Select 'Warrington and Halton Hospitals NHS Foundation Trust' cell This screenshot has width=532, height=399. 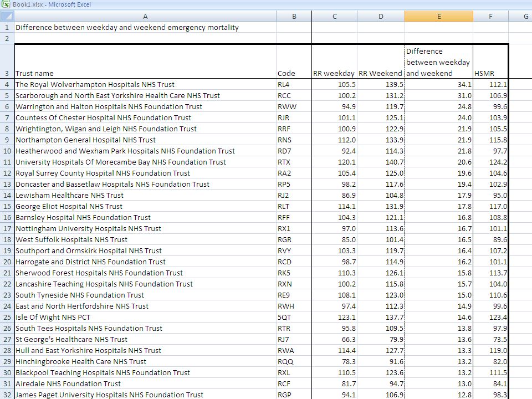[145, 106]
